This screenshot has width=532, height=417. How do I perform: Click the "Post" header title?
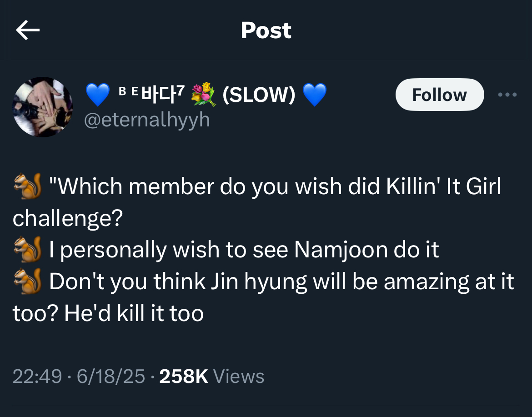266,30
